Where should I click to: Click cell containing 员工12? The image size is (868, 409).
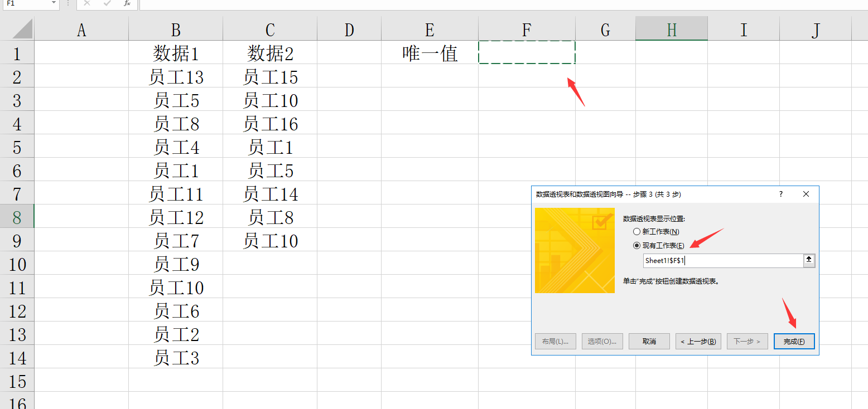pos(176,217)
